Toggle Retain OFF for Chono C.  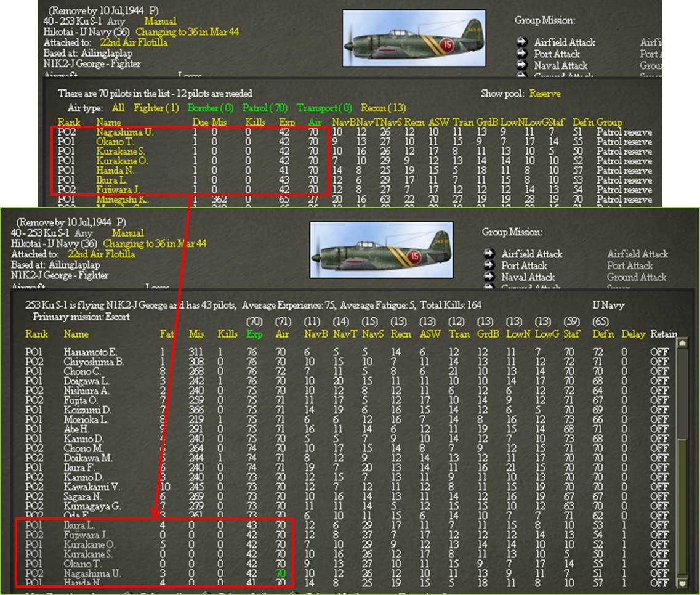tap(659, 371)
